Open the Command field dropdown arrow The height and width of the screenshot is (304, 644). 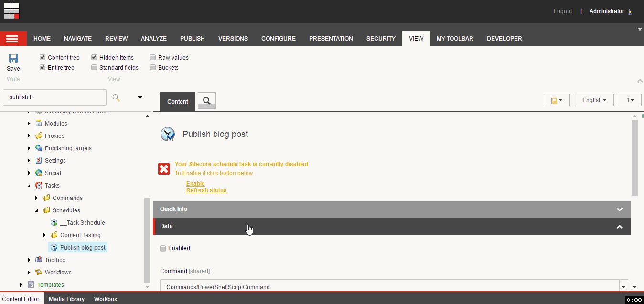pos(623,287)
